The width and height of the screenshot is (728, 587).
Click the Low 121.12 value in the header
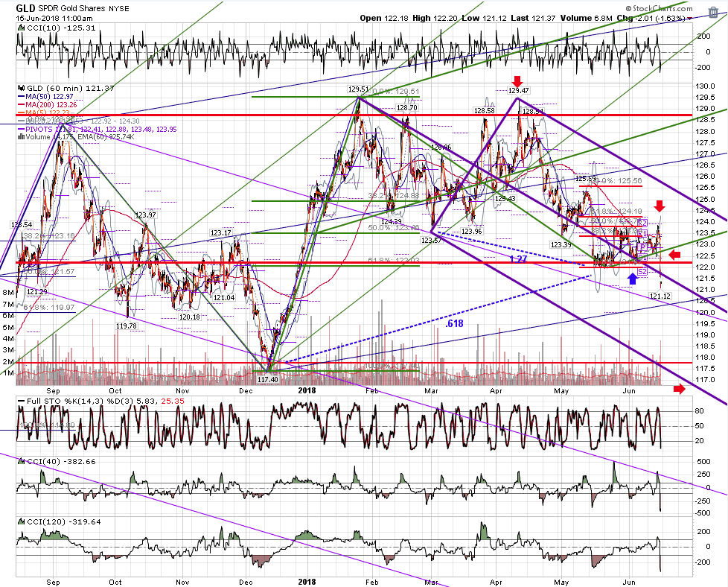point(485,18)
